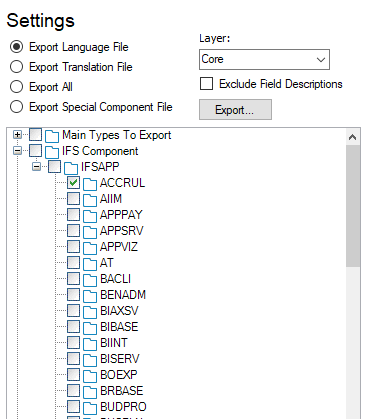Screen dimensions: 365x419
Task: Click the BENADM folder icon
Action: point(90,296)
